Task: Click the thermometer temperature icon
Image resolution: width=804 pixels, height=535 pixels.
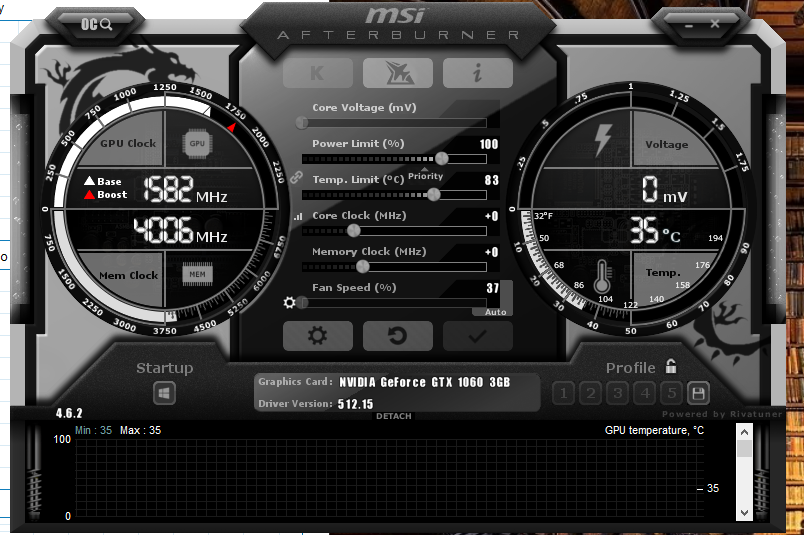Action: pyautogui.click(x=602, y=275)
